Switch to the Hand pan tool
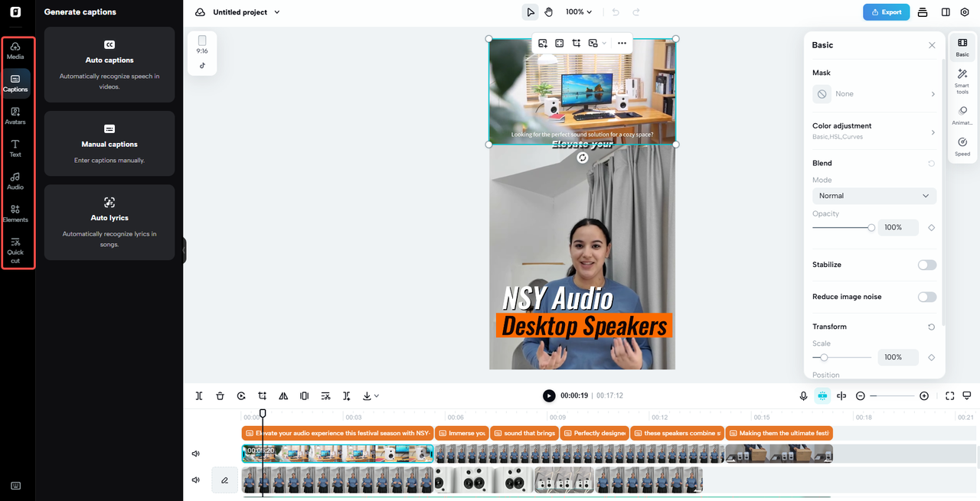The width and height of the screenshot is (980, 501). pyautogui.click(x=549, y=12)
